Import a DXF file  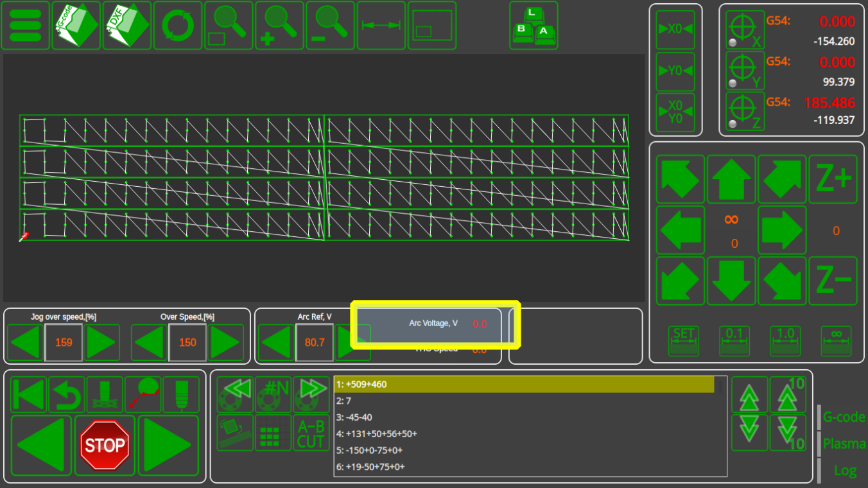[x=126, y=26]
